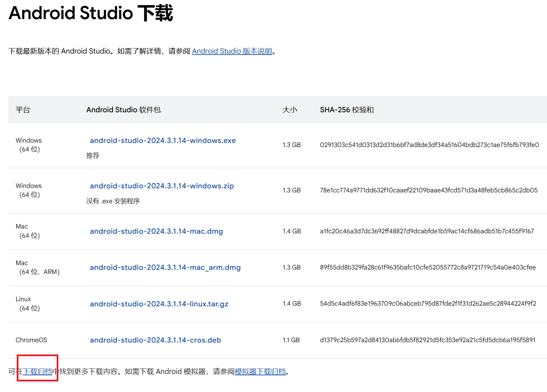The image size is (547, 392).
Task: Click the 平台 column header
Action: 23,110
